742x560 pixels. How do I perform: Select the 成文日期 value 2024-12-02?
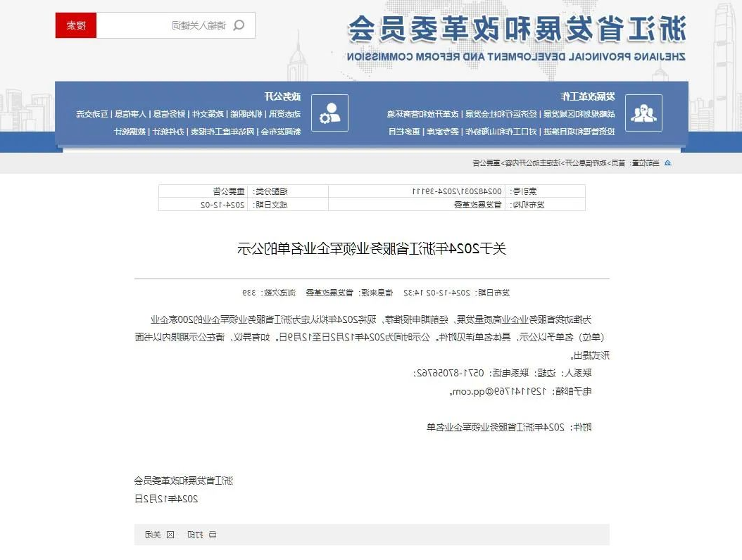(x=222, y=205)
